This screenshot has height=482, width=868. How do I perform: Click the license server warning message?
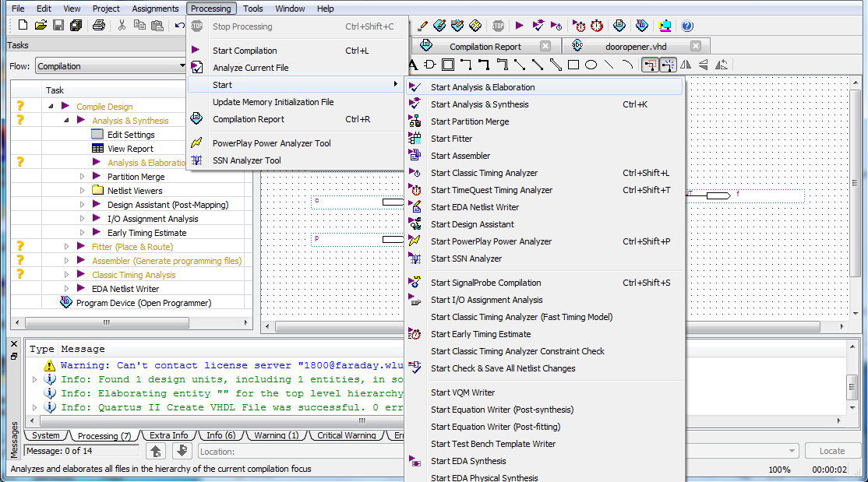232,365
